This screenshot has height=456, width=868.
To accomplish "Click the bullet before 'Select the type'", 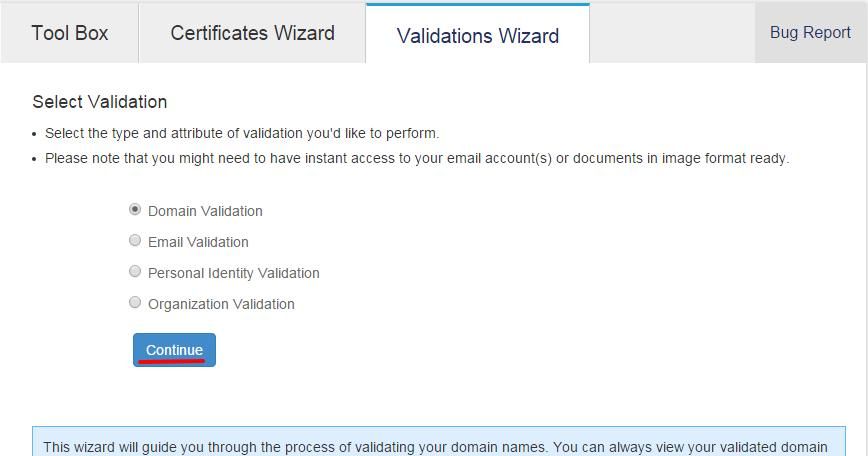I will pyautogui.click(x=35, y=134).
